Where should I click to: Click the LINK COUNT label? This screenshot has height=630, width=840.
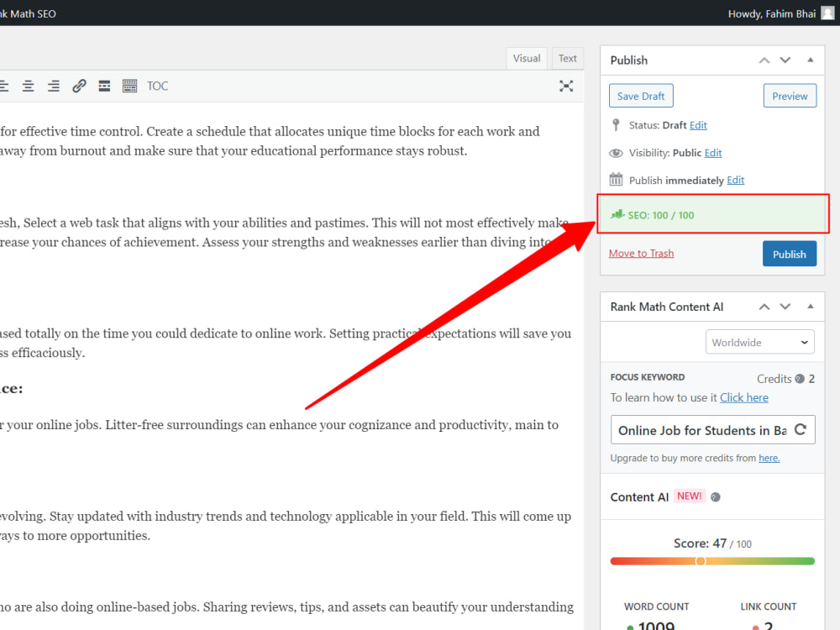click(769, 606)
